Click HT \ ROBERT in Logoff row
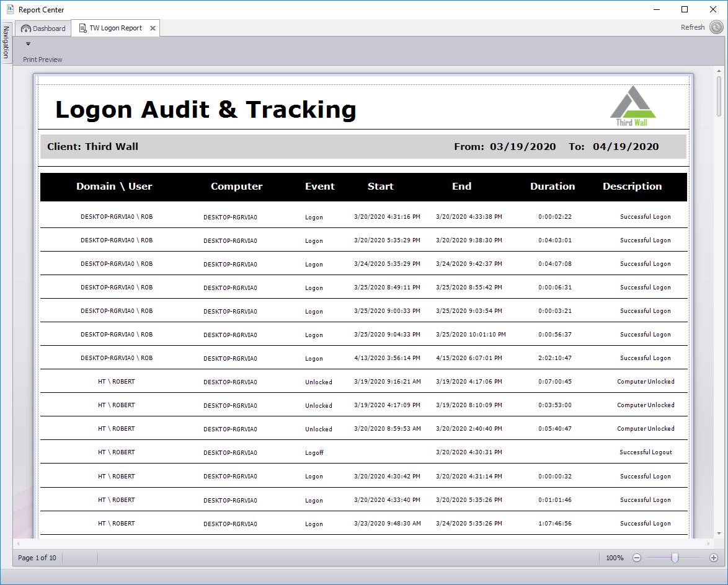Screen dimensions: 728x585 (x=116, y=452)
